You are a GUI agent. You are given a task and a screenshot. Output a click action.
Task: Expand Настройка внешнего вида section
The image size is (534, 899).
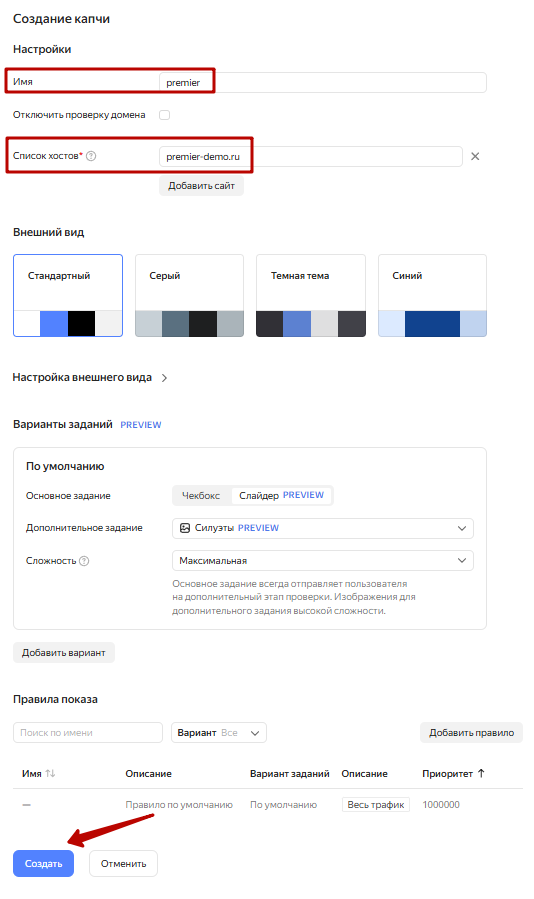(90, 377)
